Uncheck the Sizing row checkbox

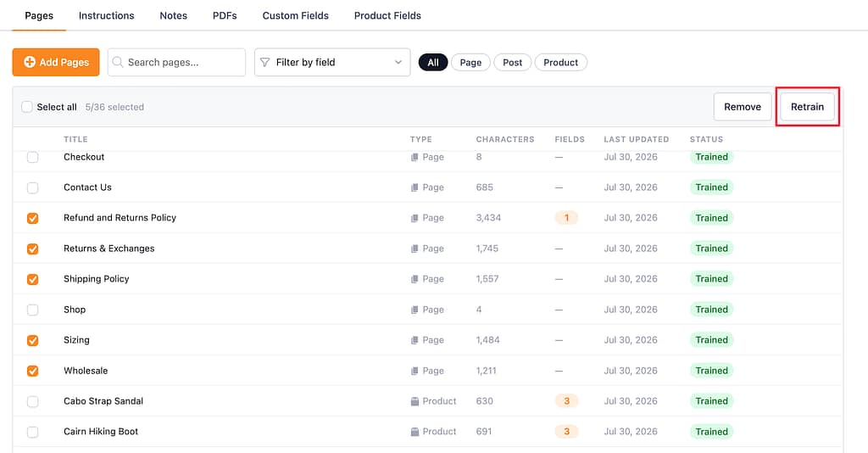coord(33,340)
